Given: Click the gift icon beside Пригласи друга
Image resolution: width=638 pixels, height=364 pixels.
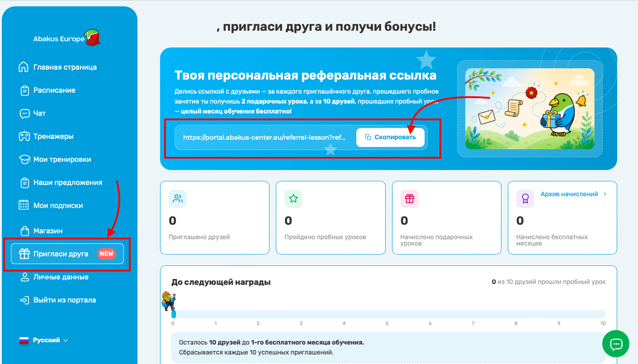Looking at the screenshot, I should pyautogui.click(x=24, y=254).
